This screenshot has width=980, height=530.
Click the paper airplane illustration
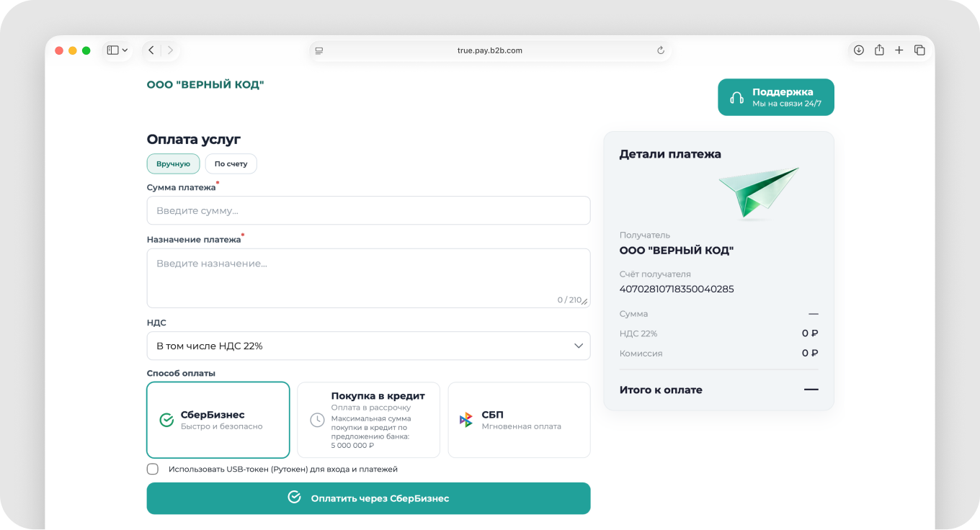point(759,193)
